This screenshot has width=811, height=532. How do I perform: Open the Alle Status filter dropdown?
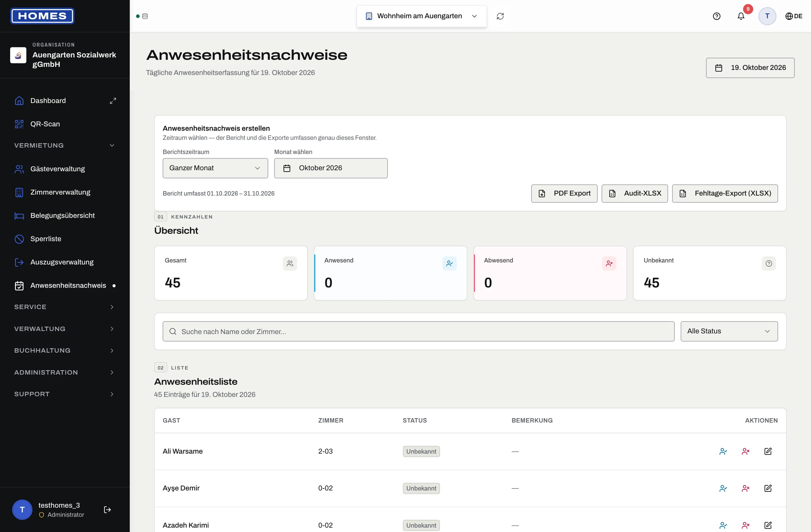coord(729,331)
